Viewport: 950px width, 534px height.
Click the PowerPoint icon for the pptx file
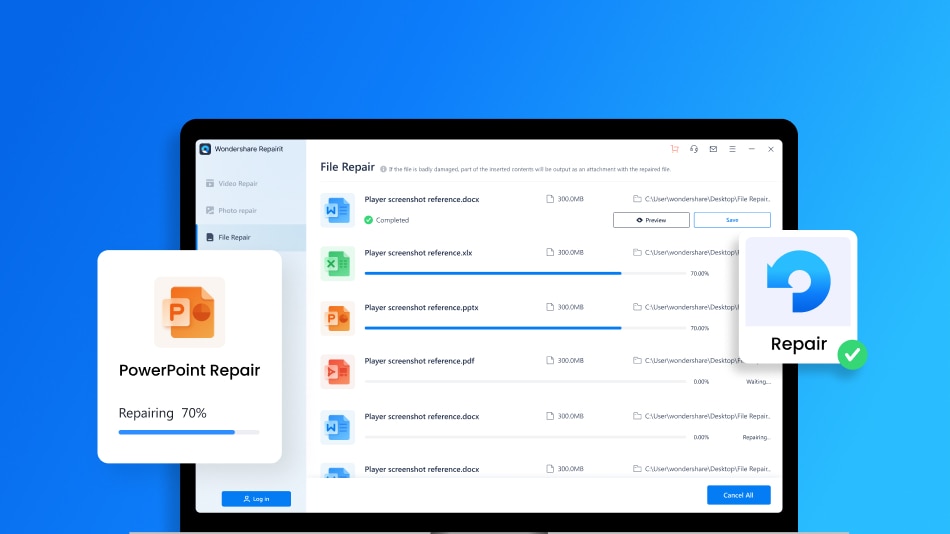point(337,318)
